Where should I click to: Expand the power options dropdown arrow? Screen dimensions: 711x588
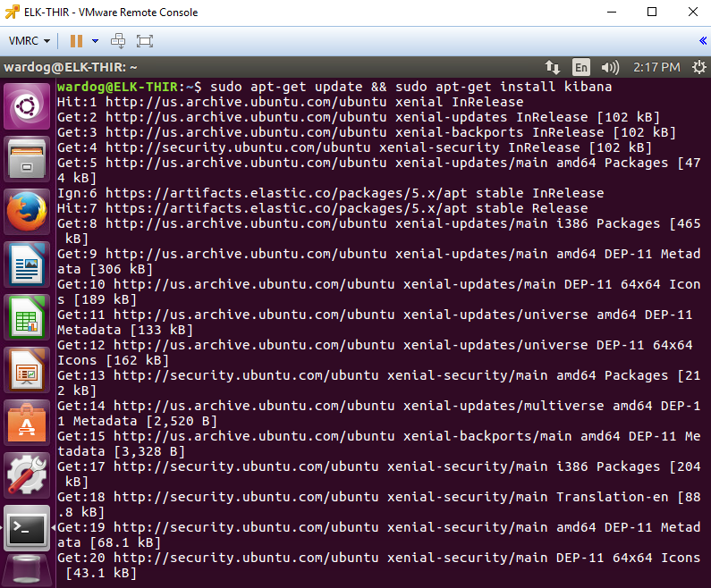[95, 41]
